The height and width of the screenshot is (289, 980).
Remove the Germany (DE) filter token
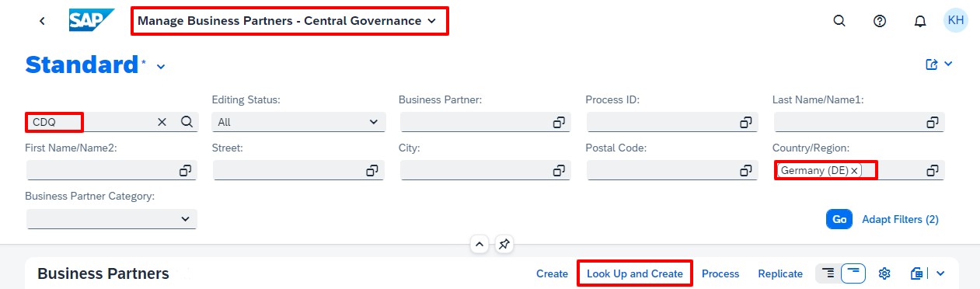coord(854,170)
